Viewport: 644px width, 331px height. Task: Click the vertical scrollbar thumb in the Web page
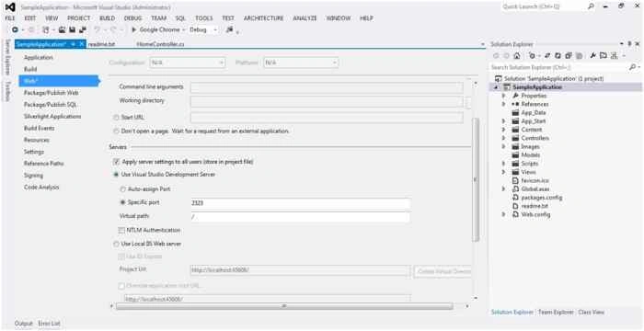476,180
